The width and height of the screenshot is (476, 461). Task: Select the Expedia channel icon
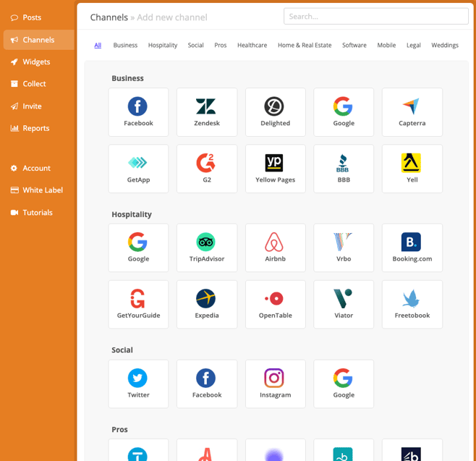point(206,298)
